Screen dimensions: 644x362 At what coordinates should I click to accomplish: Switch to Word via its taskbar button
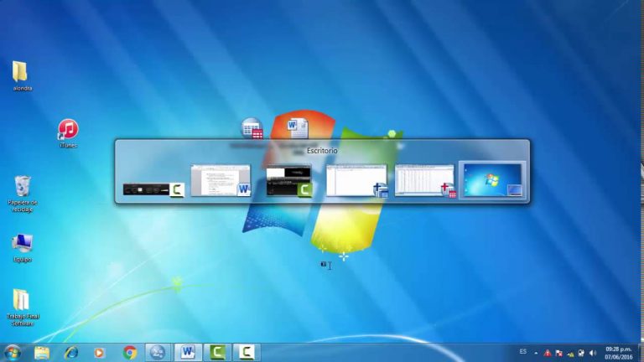pos(188,352)
